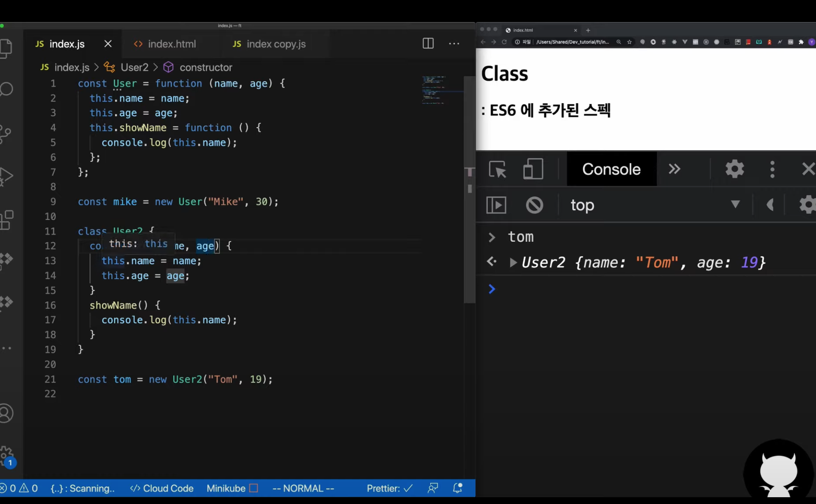
Task: Click the browser address bar
Action: [572, 42]
